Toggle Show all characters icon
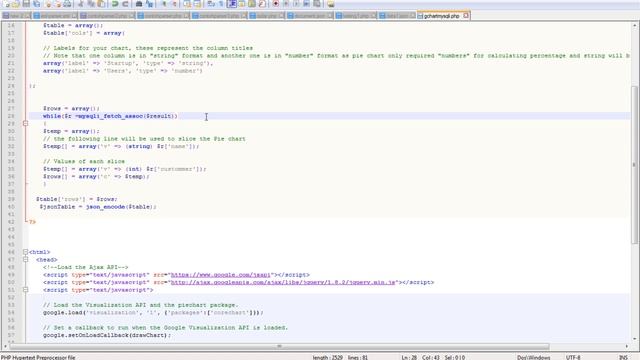Screen dimensions: 640x360 point(221,4)
